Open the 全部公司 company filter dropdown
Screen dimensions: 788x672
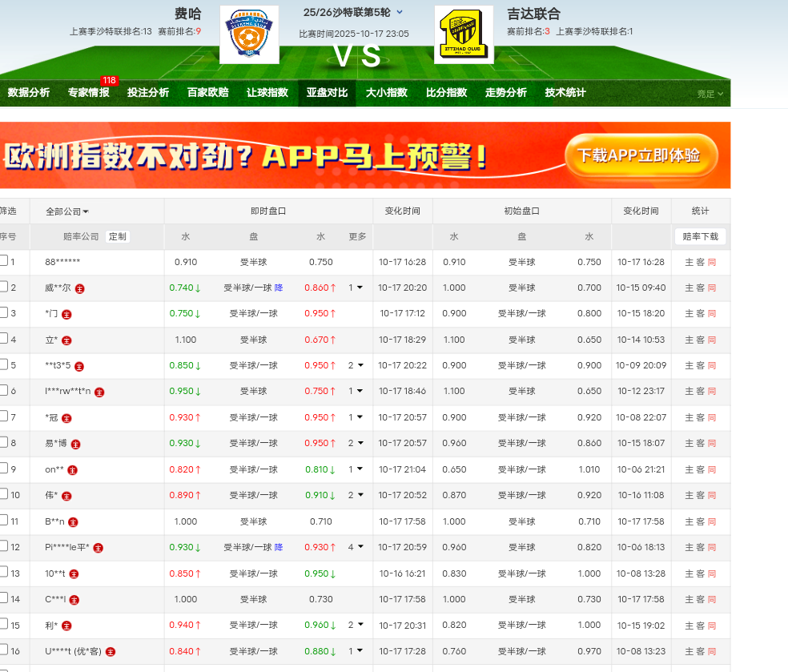click(x=67, y=211)
